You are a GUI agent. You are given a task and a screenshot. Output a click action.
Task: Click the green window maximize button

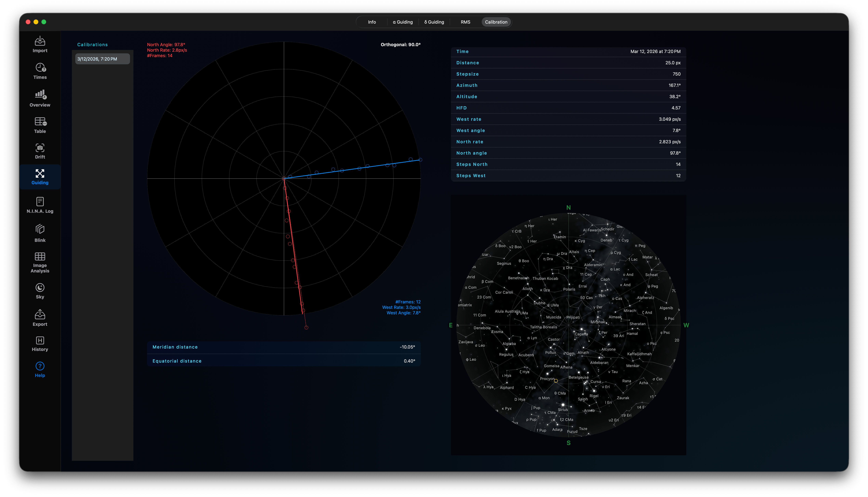[x=44, y=22]
